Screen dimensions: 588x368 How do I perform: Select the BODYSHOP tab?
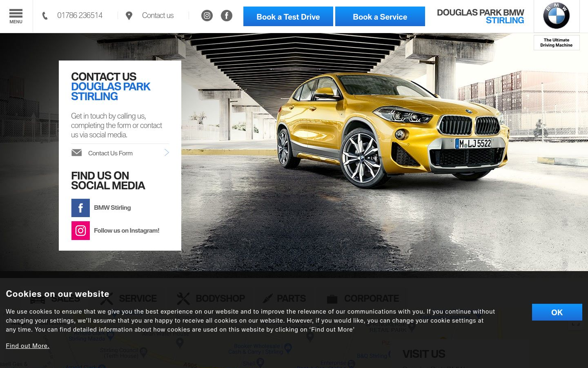tap(211, 298)
